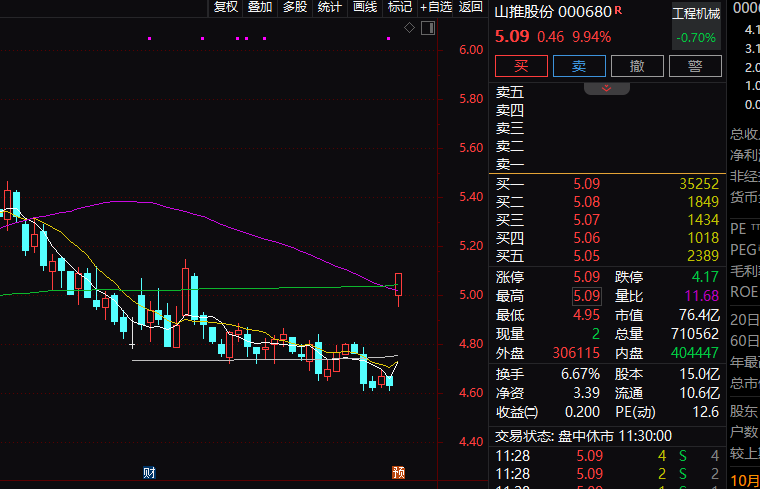Open the 统计 statistics tool
The image size is (760, 489).
coord(330,7)
